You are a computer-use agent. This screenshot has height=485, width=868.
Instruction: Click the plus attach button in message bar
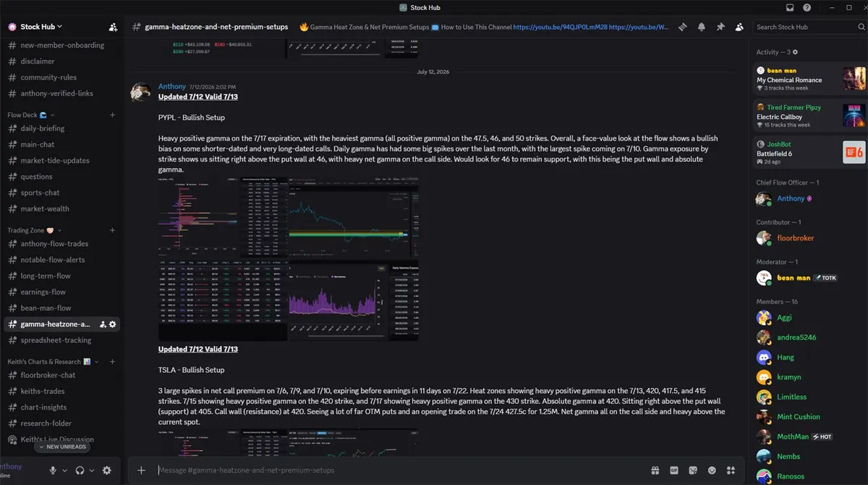pos(142,470)
